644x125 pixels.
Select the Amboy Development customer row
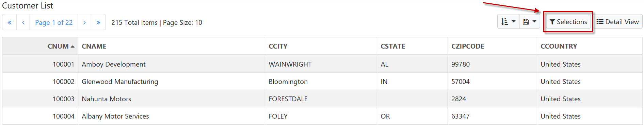[322, 64]
